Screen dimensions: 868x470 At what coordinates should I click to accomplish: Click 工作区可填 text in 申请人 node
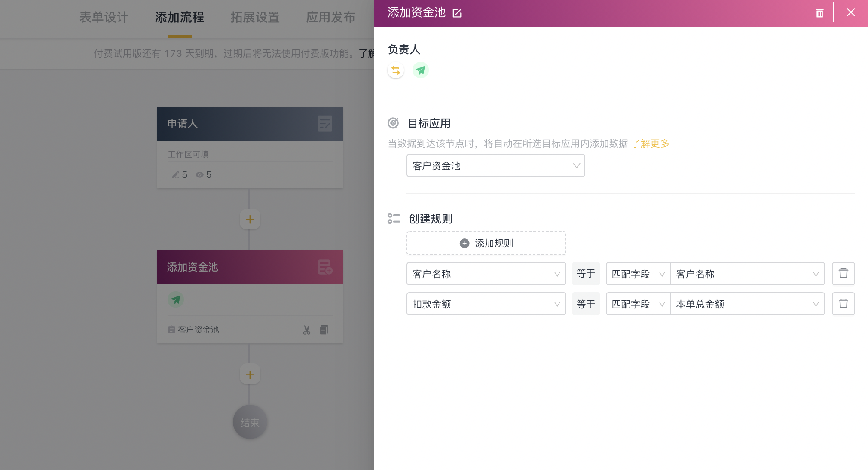pyautogui.click(x=188, y=154)
